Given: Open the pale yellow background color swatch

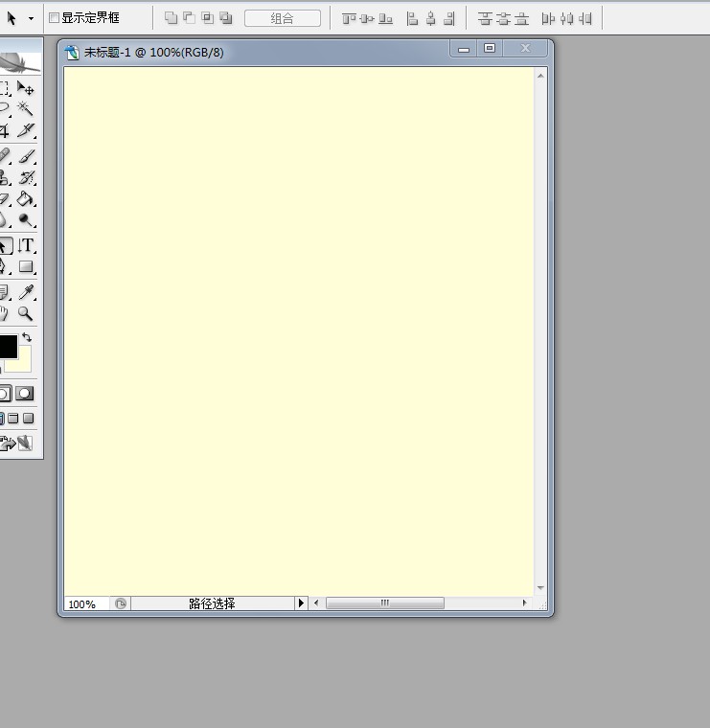Looking at the screenshot, I should coord(23,364).
